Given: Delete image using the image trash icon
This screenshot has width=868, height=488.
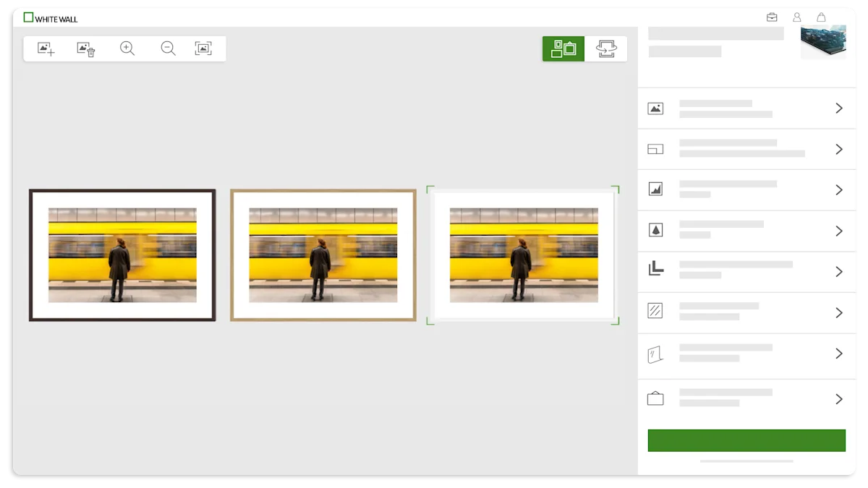Looking at the screenshot, I should 86,49.
